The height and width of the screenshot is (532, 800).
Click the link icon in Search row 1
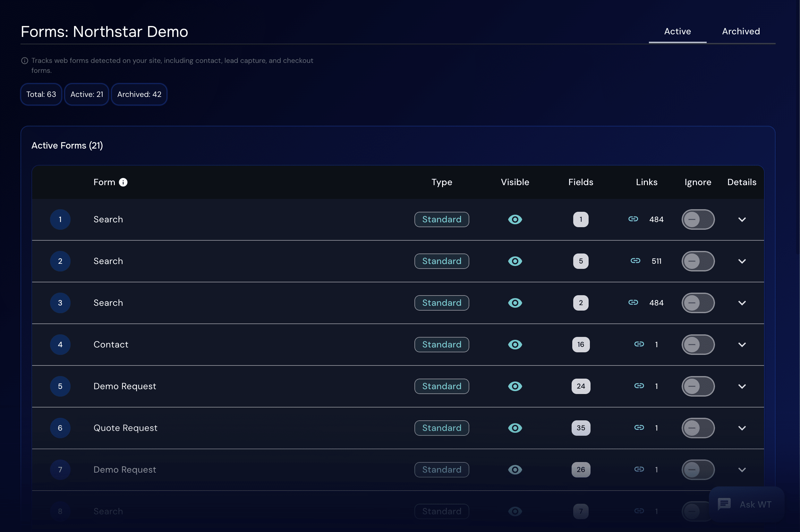tap(633, 219)
